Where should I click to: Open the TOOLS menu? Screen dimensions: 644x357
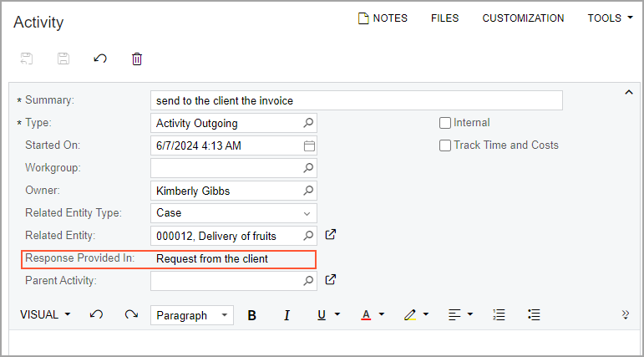[610, 18]
